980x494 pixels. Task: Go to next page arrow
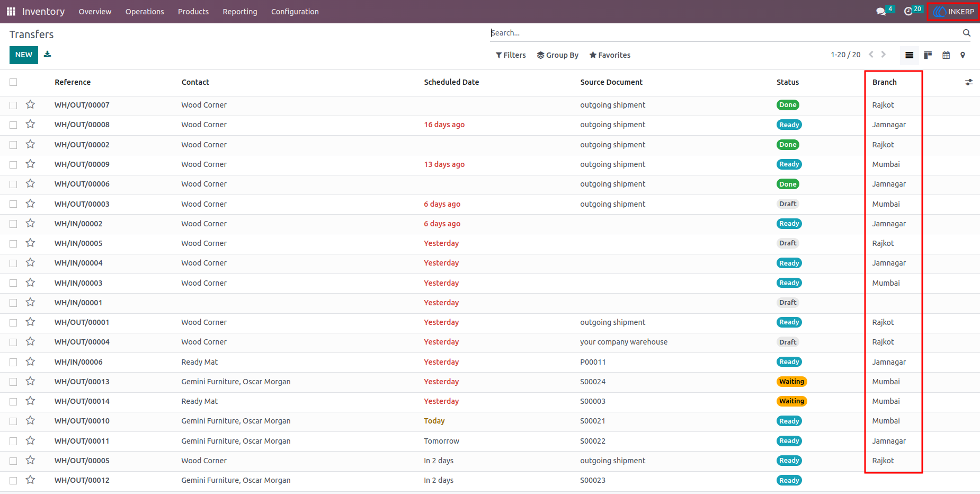click(x=884, y=55)
